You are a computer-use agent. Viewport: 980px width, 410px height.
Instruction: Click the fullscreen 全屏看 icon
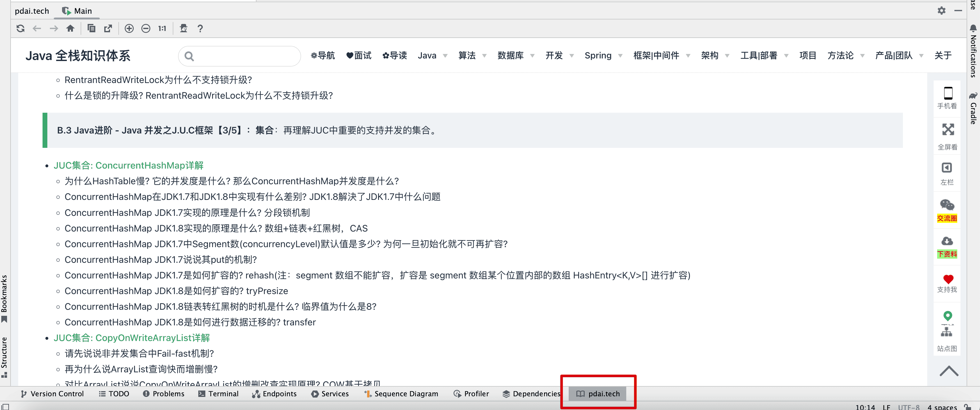pos(947,136)
